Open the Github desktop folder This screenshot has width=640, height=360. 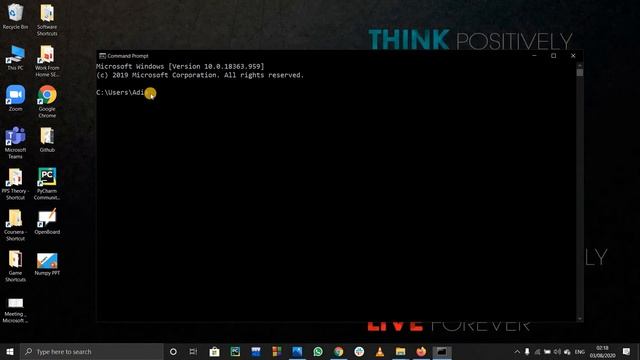point(47,140)
